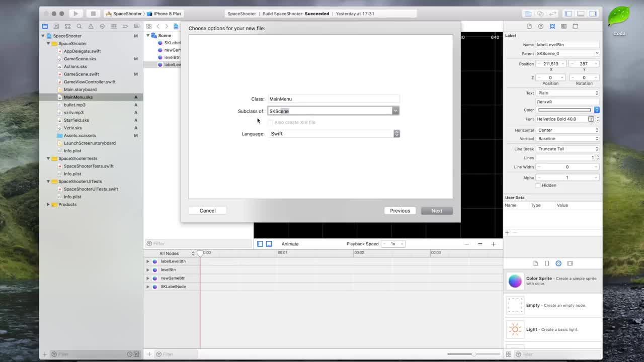This screenshot has width=644, height=362.
Task: Show the Assistant editor
Action: (x=540, y=14)
